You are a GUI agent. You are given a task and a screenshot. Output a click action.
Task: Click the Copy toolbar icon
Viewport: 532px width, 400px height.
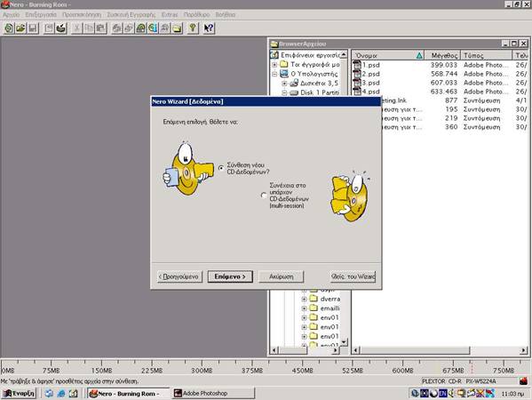tap(89, 28)
